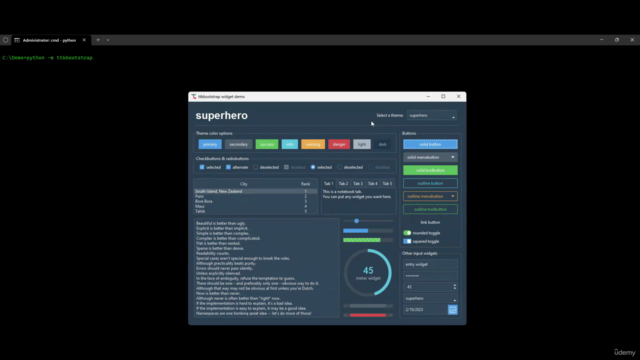Open the solid menubutton dropdown
The height and width of the screenshot is (360, 640).
tap(430, 157)
